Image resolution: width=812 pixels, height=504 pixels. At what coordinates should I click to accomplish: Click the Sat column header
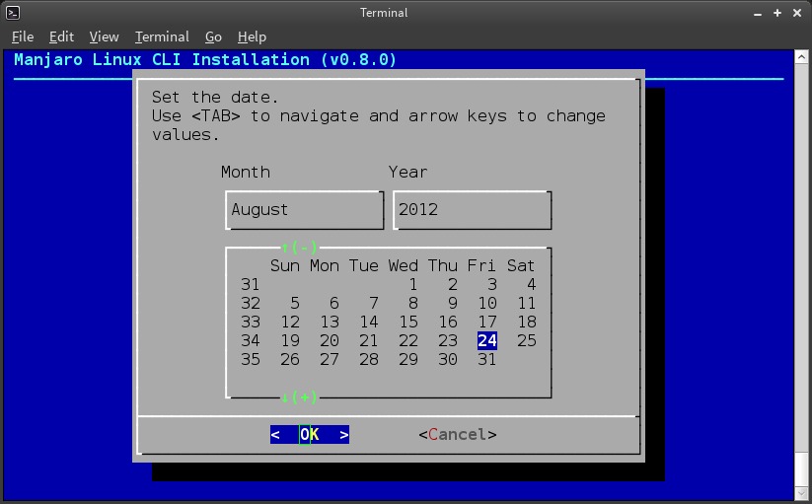click(x=520, y=266)
